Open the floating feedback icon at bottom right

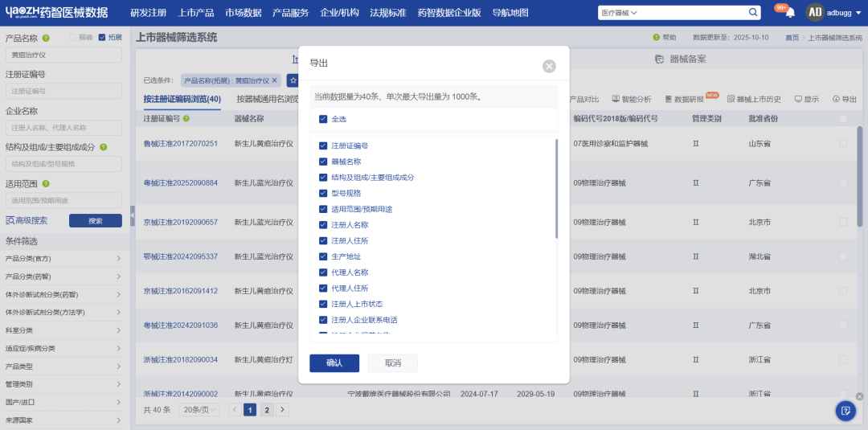pos(845,411)
